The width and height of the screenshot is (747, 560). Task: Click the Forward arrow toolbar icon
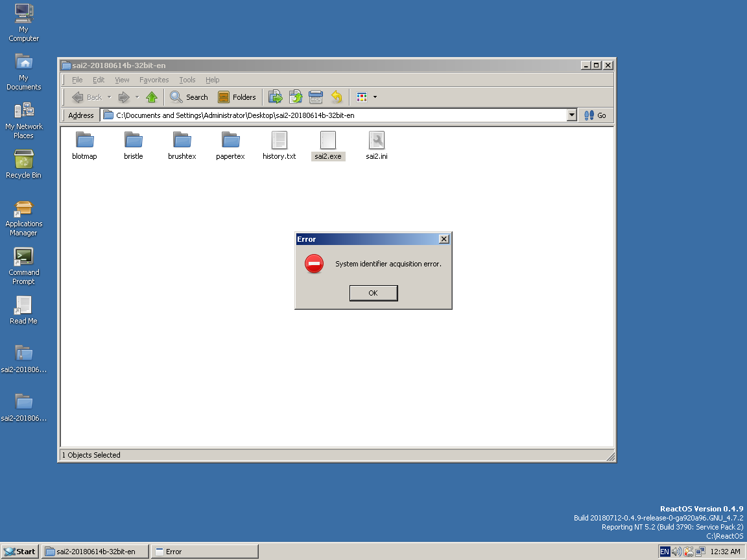tap(124, 97)
